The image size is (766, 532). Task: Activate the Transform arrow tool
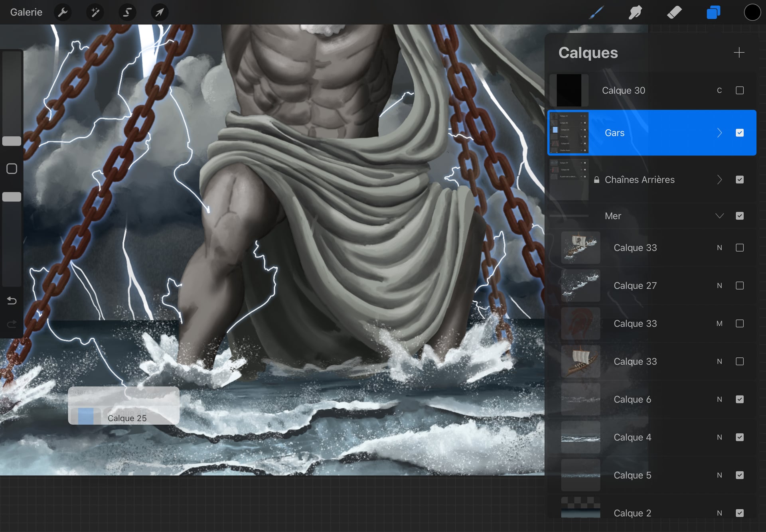pos(160,12)
